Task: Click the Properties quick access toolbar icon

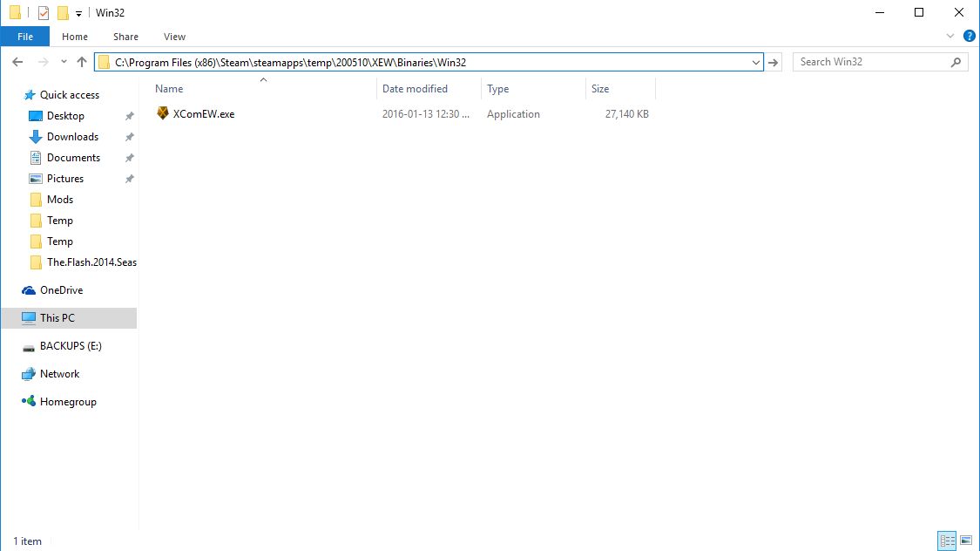Action: tap(44, 12)
